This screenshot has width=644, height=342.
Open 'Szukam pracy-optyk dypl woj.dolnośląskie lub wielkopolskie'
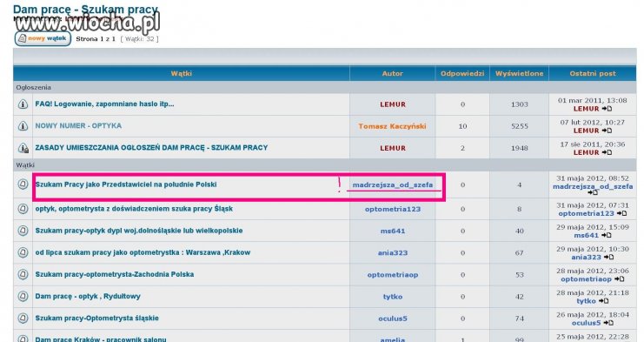tap(139, 231)
